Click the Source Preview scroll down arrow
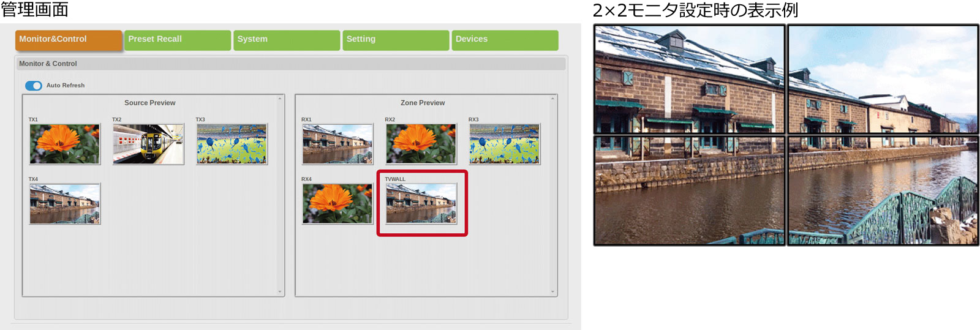The width and height of the screenshot is (980, 330). click(281, 292)
